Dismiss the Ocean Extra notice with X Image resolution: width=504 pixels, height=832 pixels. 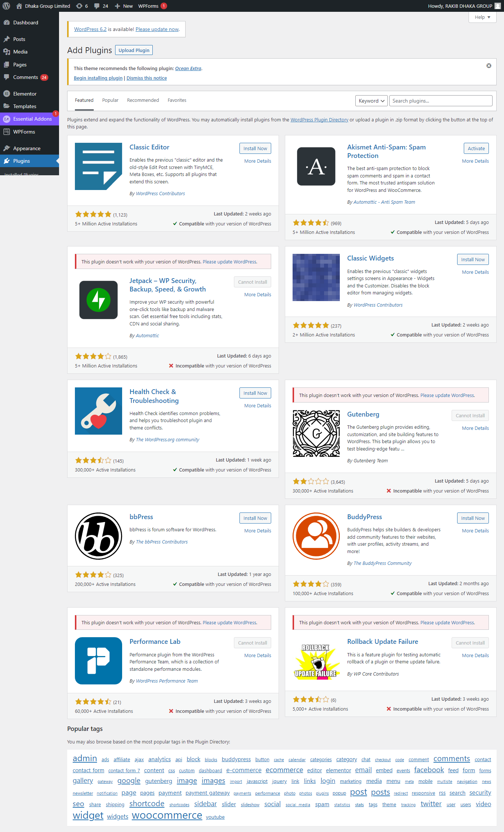489,66
